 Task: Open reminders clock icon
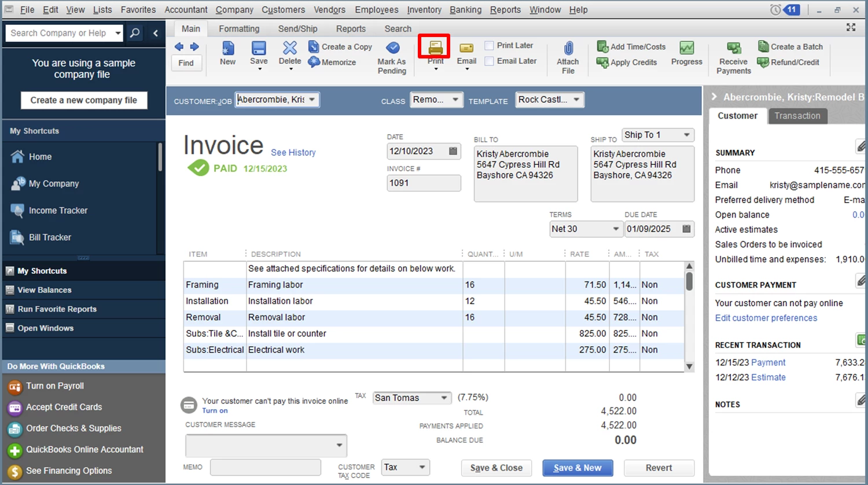[775, 10]
